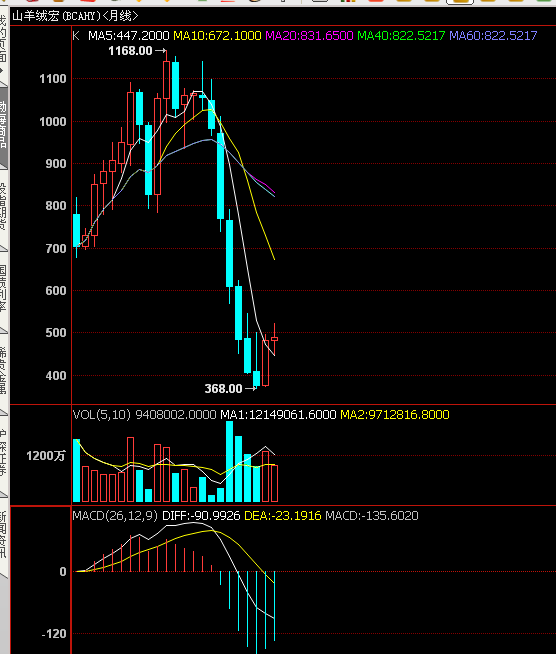Viewport: 556px width, 654px height.
Task: Click the 500 price axis label
Action: click(56, 333)
